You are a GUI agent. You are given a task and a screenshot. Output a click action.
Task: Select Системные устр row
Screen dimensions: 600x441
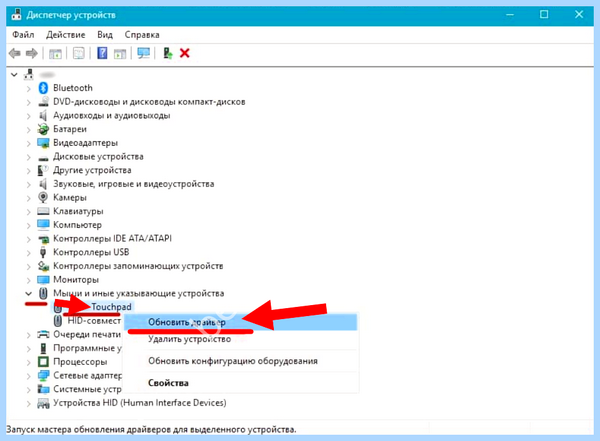pyautogui.click(x=87, y=389)
